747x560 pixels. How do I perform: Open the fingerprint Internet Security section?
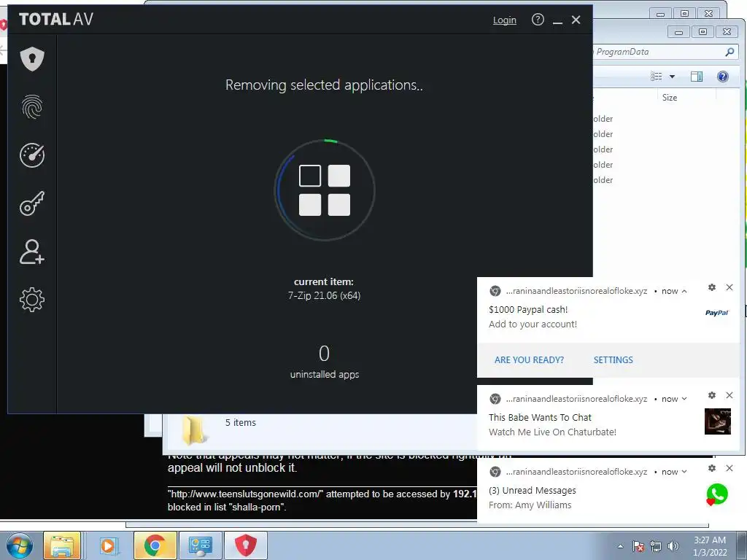[x=32, y=106]
